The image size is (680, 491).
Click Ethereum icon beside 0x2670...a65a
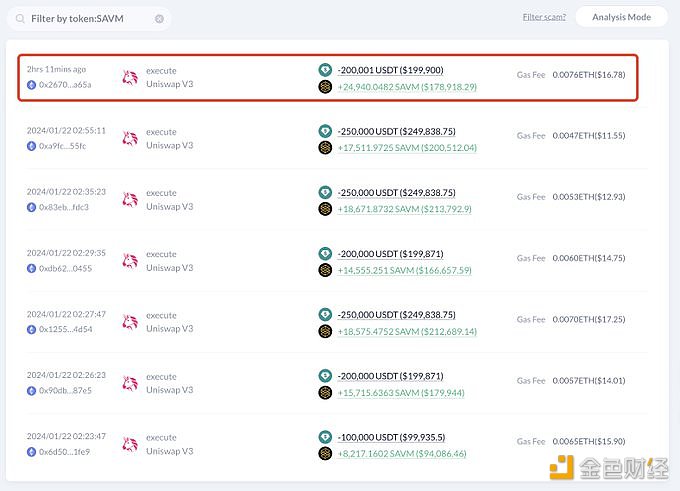(x=31, y=85)
